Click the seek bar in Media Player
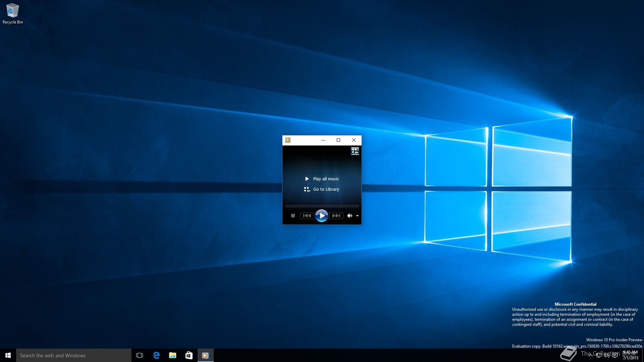This screenshot has width=644, height=362. [322, 206]
